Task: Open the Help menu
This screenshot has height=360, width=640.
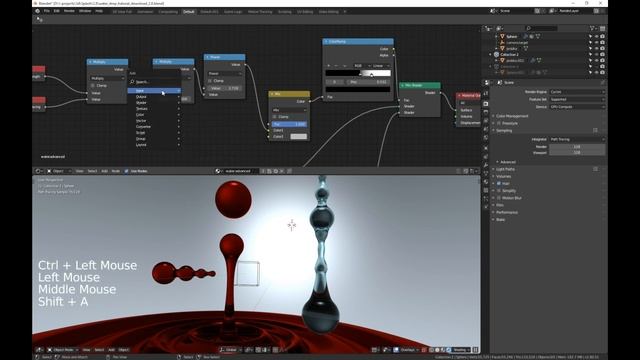Action: click(x=99, y=11)
